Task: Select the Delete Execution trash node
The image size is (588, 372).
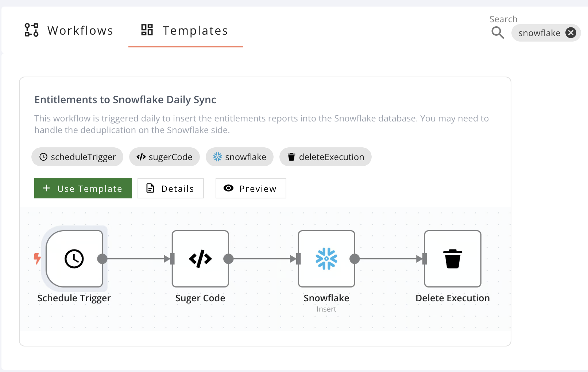Action: coord(452,259)
